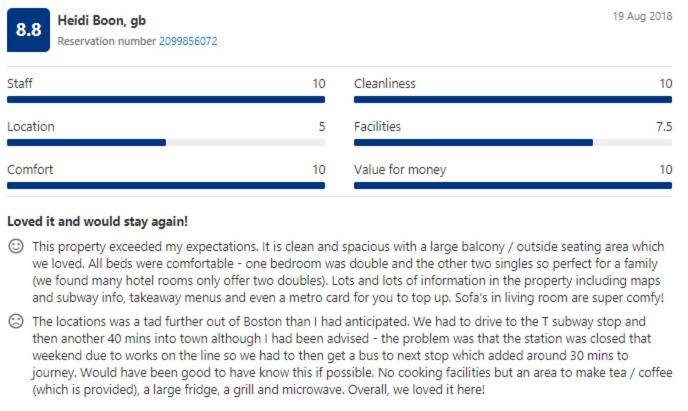The image size is (688, 411).
Task: Click the Comfort rating bar
Action: [166, 185]
